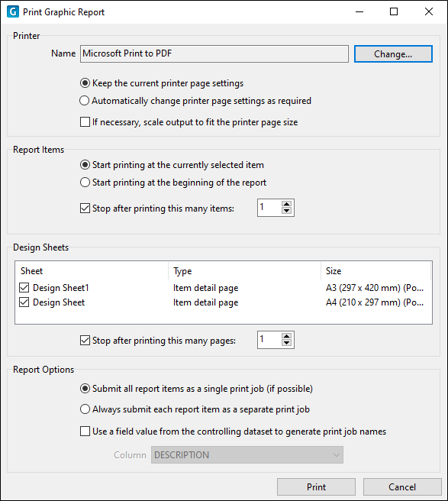Increase the pages count with up arrow

pos(286,336)
